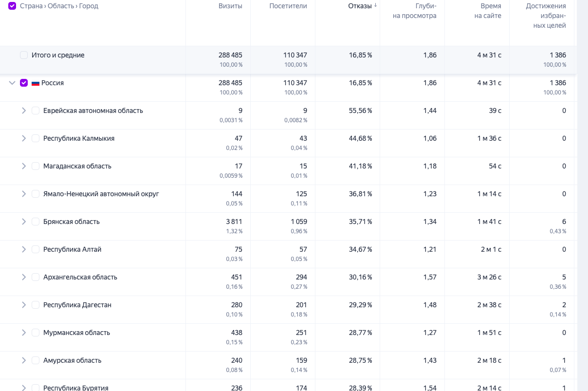Expand the Мурманская область row
The height and width of the screenshot is (391, 588).
(x=24, y=333)
